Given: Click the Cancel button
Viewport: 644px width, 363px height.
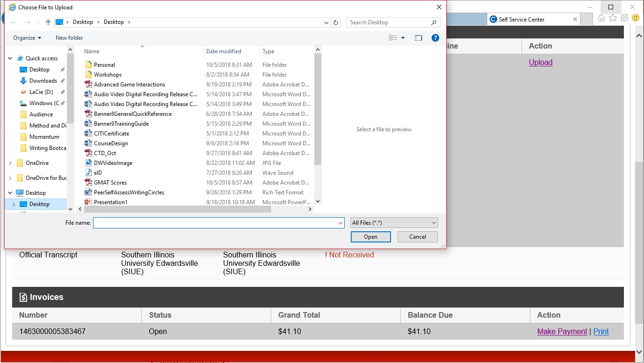Looking at the screenshot, I should click(x=417, y=237).
